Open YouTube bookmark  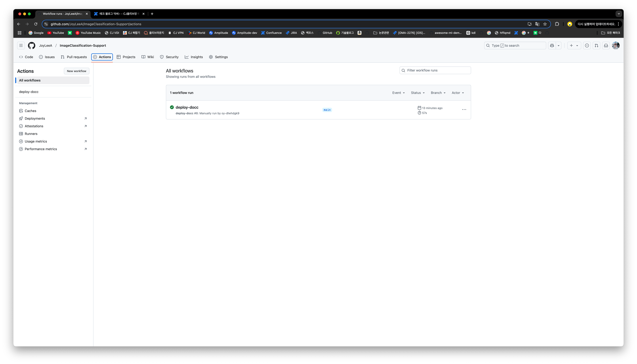coord(56,33)
